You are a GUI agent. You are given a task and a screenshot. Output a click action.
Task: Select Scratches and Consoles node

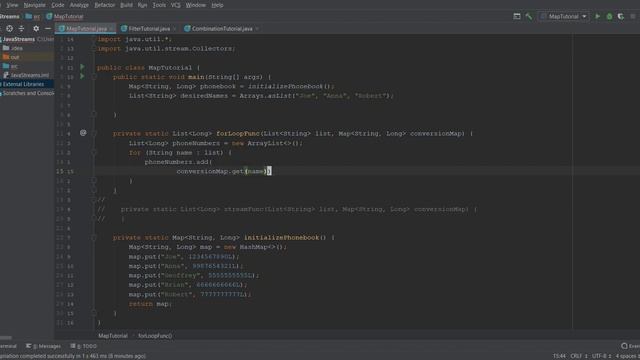coord(27,93)
